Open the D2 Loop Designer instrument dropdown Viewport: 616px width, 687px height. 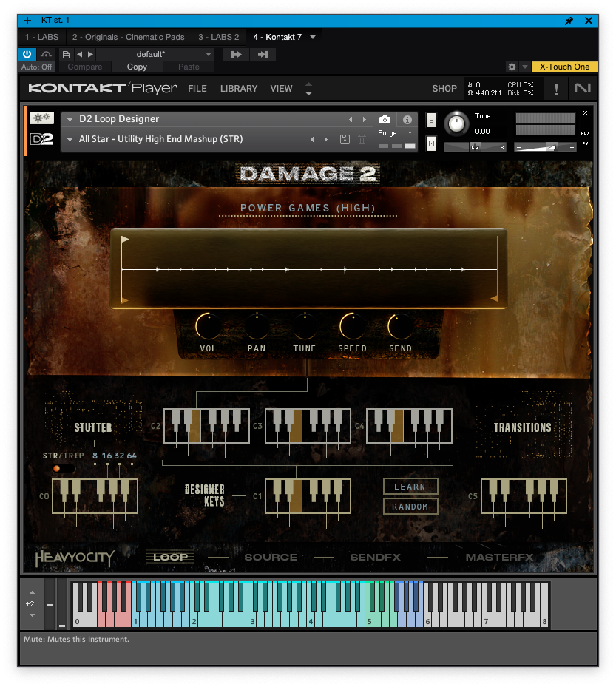coord(70,119)
